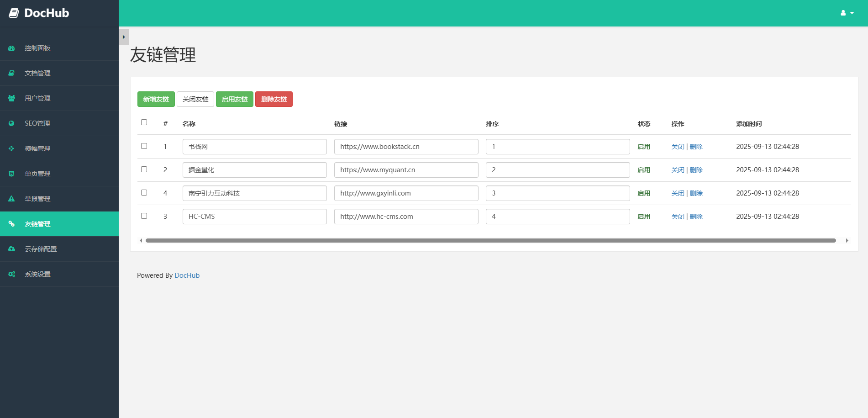The image size is (868, 418).
Task: Click the scrollbar's right arrow under the table
Action: point(847,241)
